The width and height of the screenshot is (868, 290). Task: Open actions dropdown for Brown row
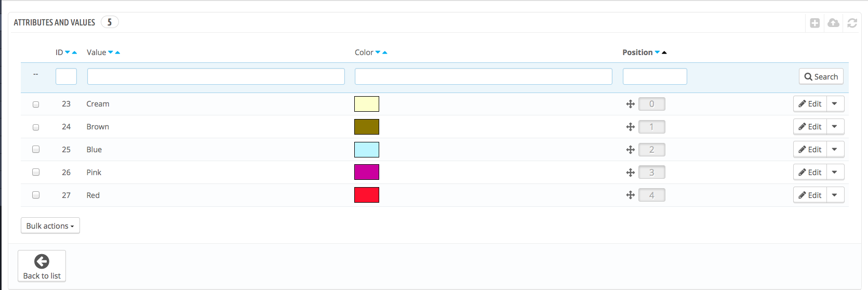(x=835, y=127)
